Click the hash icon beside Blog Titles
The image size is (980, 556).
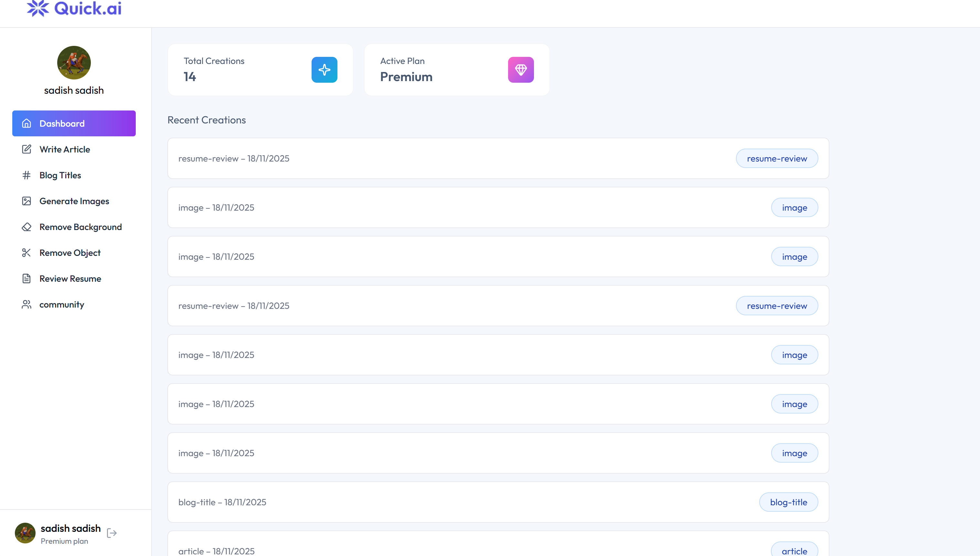27,175
